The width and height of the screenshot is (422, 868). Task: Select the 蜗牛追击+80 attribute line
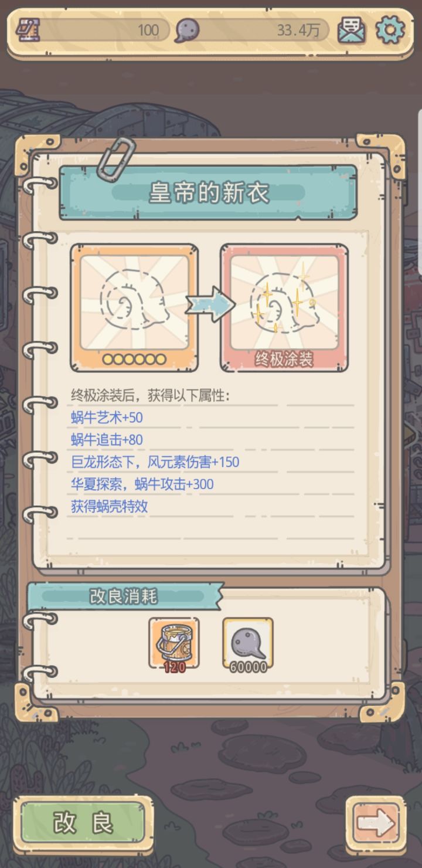click(x=107, y=440)
